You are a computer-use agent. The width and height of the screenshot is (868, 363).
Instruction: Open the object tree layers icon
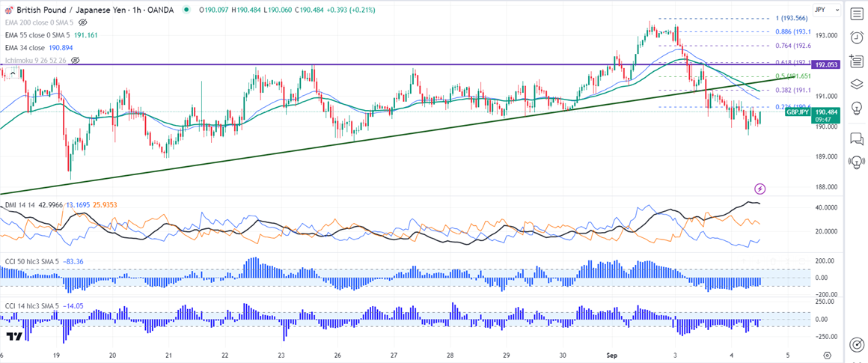pos(856,84)
